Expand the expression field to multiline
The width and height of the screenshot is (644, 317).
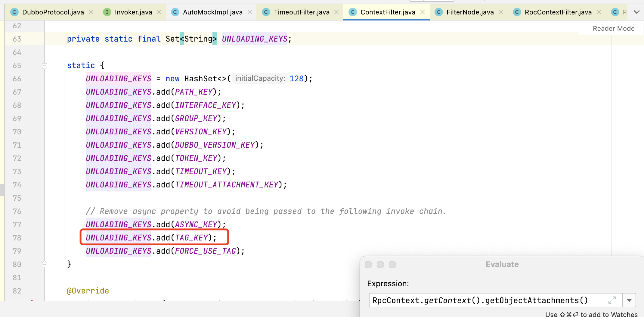coord(612,300)
